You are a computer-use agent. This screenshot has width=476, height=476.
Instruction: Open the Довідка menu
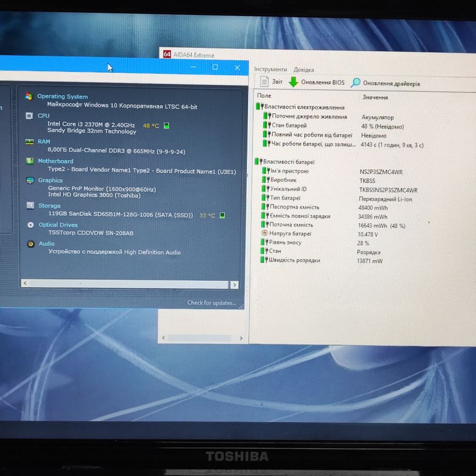tap(304, 70)
